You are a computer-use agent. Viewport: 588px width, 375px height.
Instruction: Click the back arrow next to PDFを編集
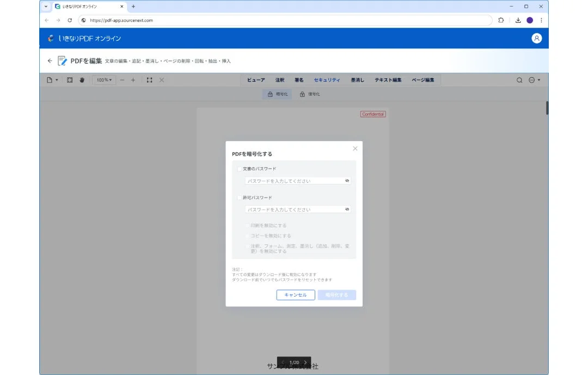tap(50, 61)
